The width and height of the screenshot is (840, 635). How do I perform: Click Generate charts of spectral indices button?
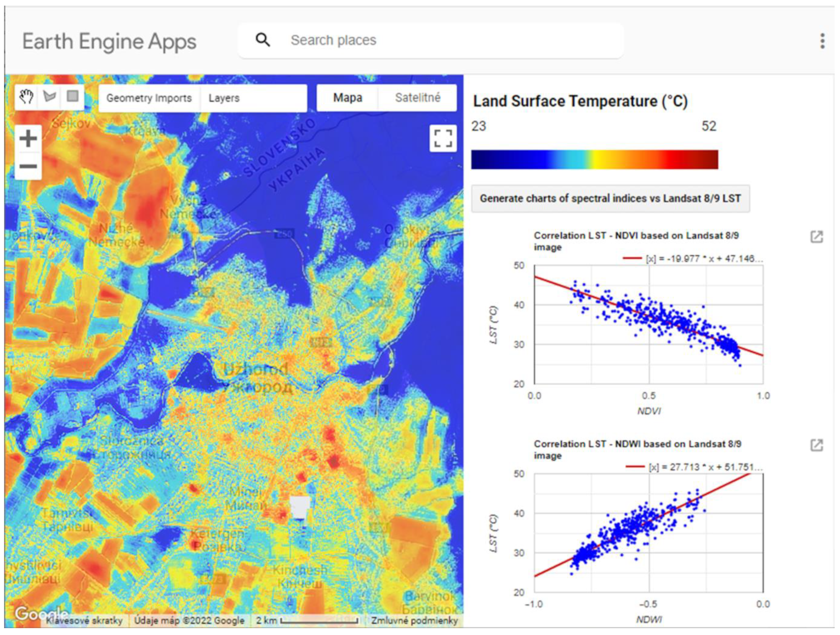coord(610,199)
